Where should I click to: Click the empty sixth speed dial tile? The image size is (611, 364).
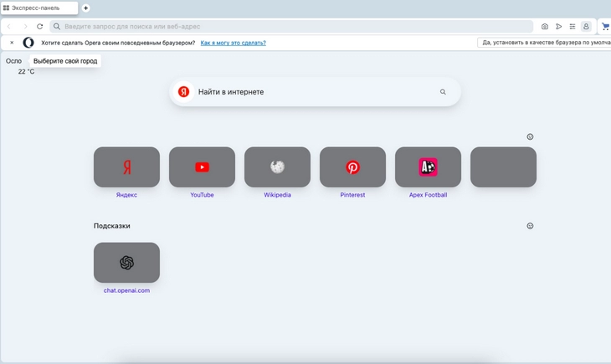coord(504,167)
